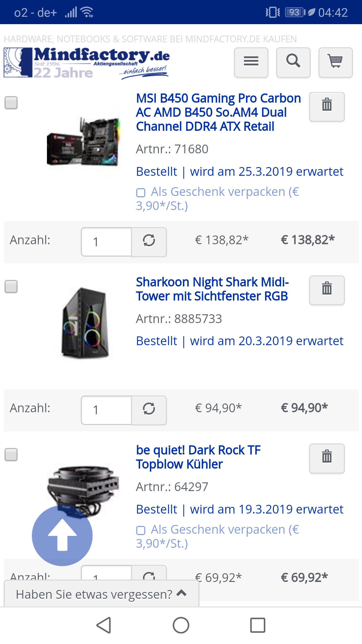The image size is (362, 644).
Task: Focus the Anzahl field for MSI motherboard
Action: (x=106, y=242)
